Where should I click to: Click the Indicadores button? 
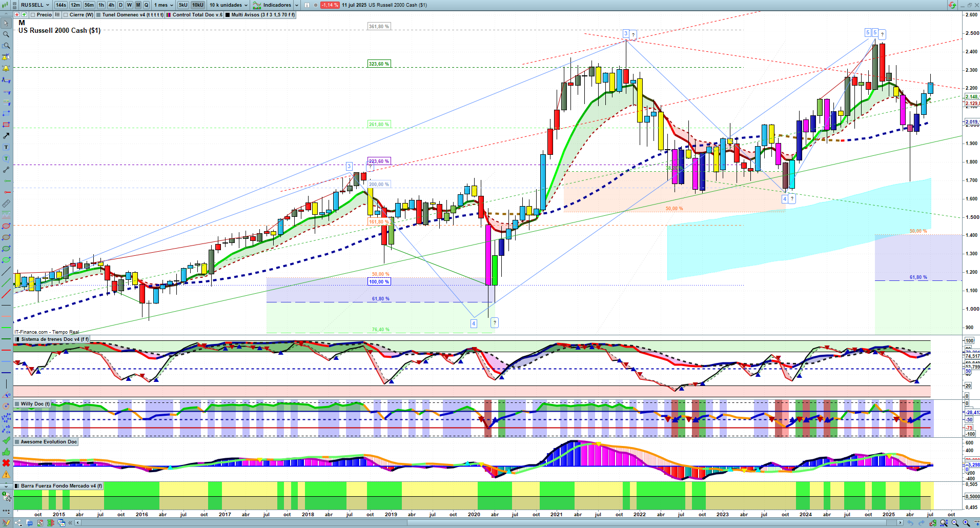272,5
